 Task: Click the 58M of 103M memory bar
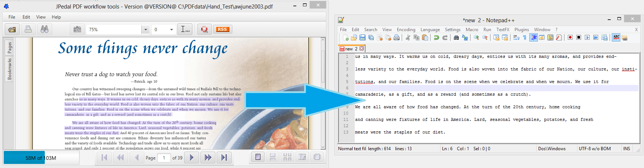[x=41, y=158]
